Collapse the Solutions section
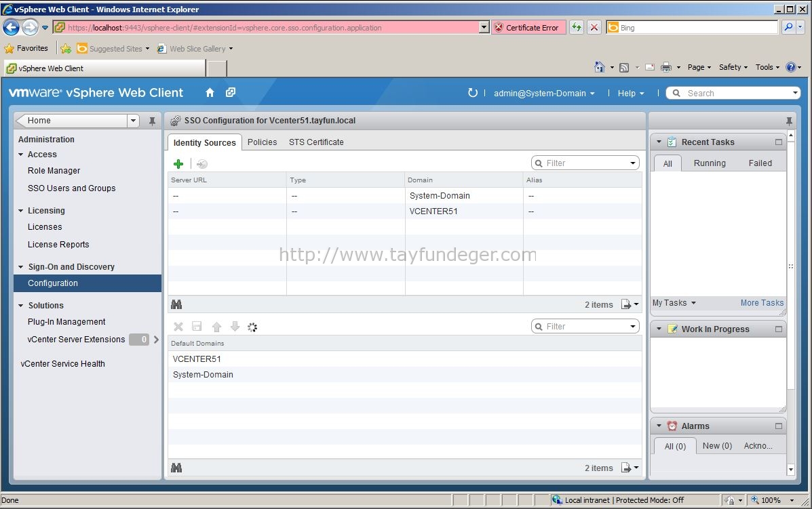The image size is (812, 509). point(21,305)
